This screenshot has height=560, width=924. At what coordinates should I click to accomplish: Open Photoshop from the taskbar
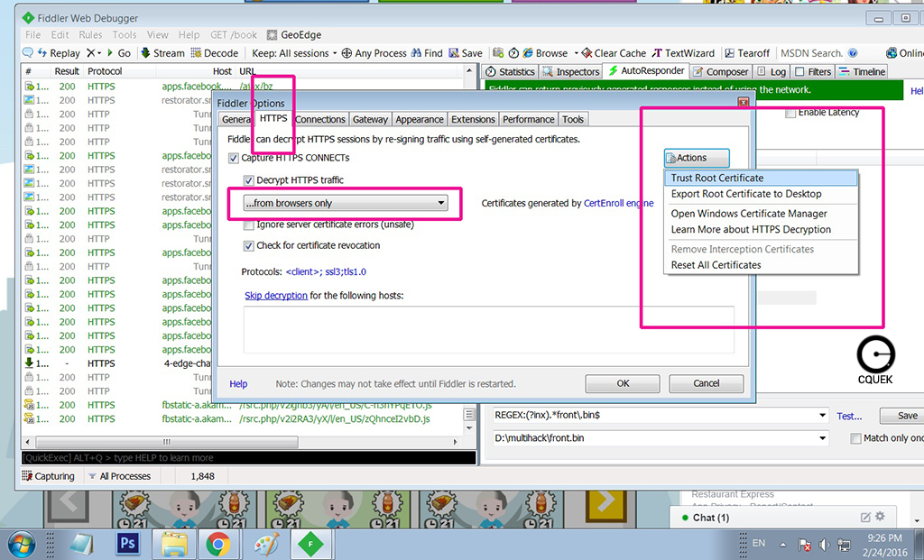click(x=127, y=543)
